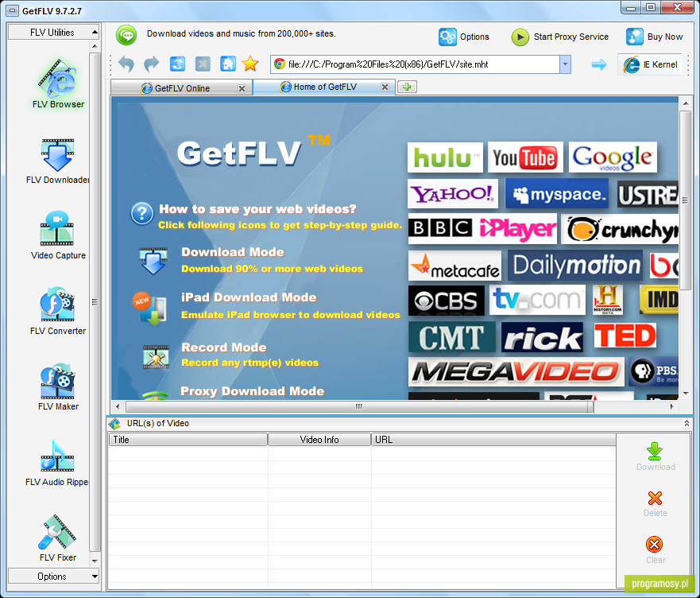Click the myspace logo
This screenshot has width=700, height=598.
point(557,194)
